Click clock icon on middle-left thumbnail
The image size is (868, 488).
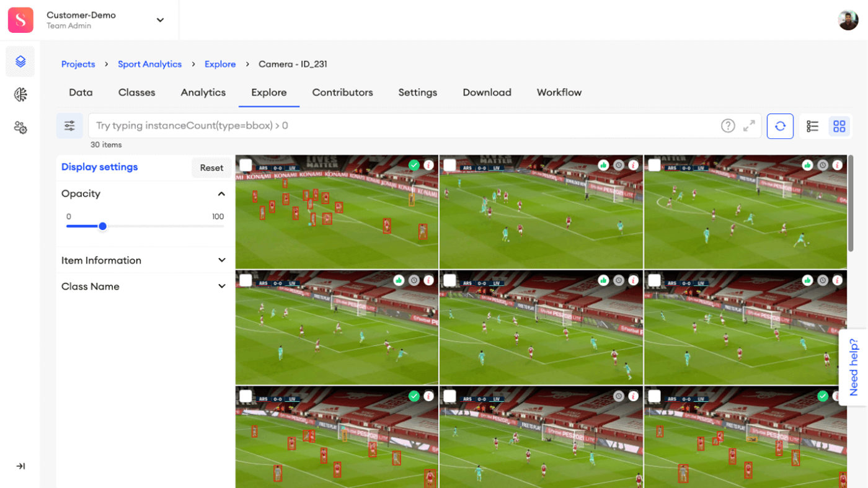click(x=414, y=280)
